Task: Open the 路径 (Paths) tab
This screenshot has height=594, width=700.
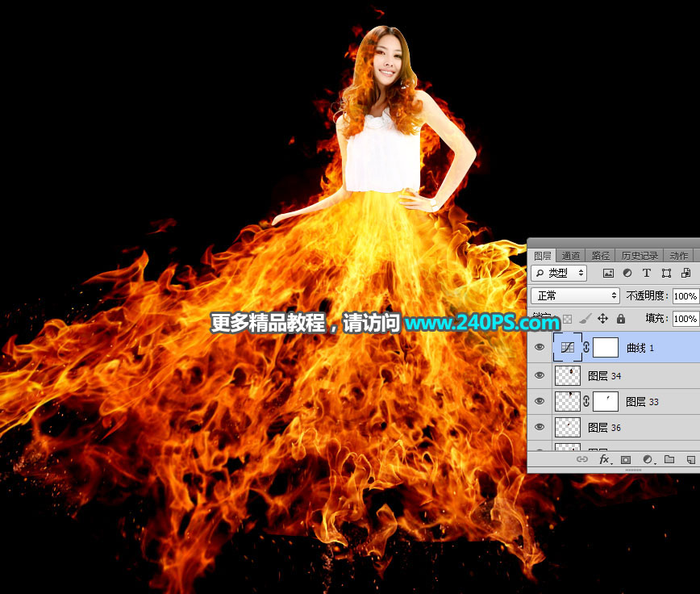Action: tap(601, 256)
